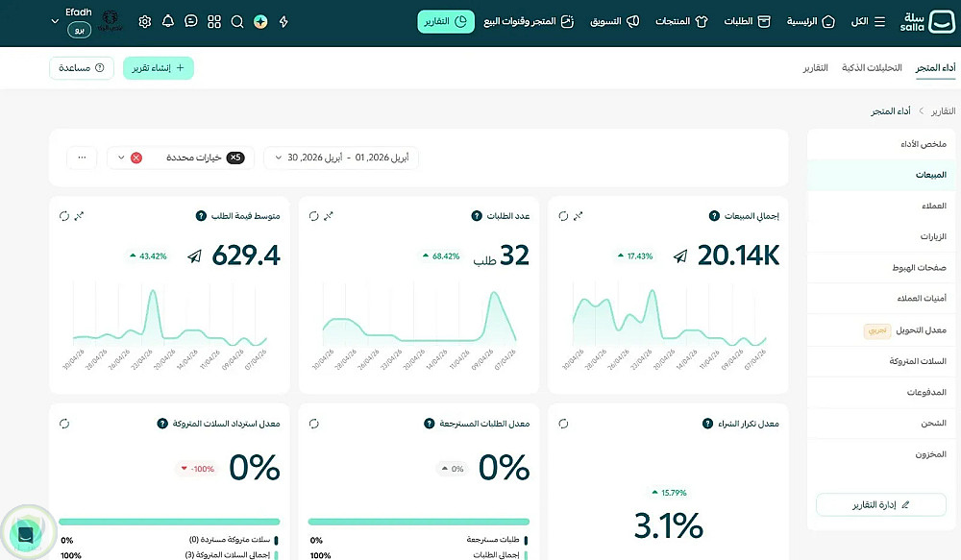Screen dimensions: 961x560
Task: Open the settings gear icon
Action: click(145, 21)
